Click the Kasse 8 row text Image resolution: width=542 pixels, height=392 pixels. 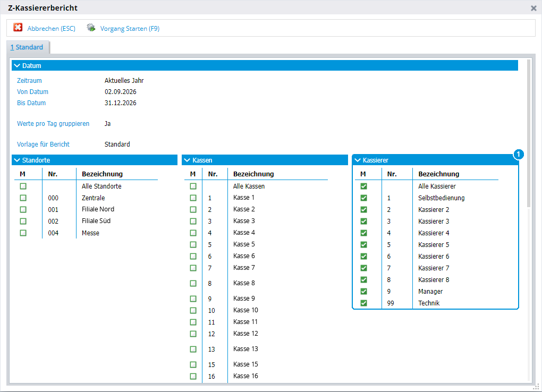pyautogui.click(x=244, y=283)
